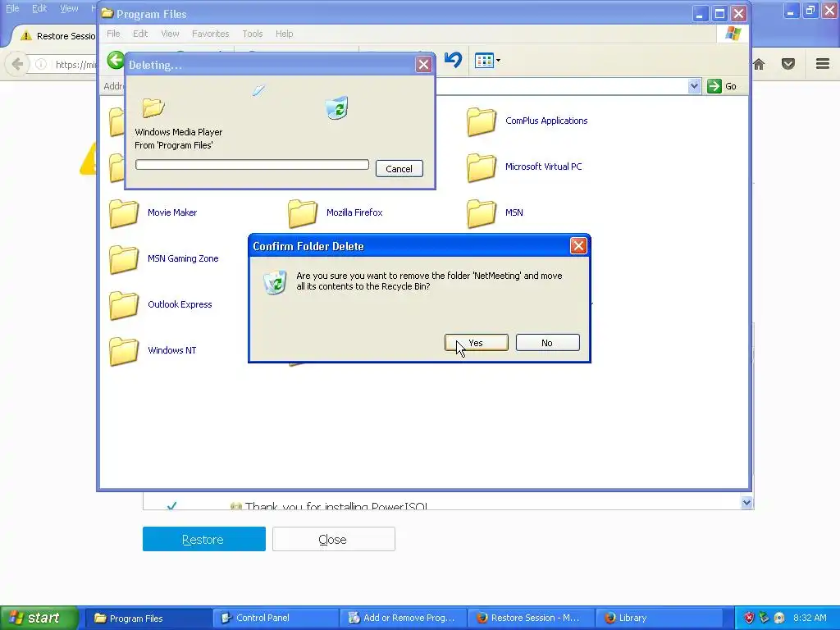Click the taskbar clock showing 8:32 AM

point(810,619)
